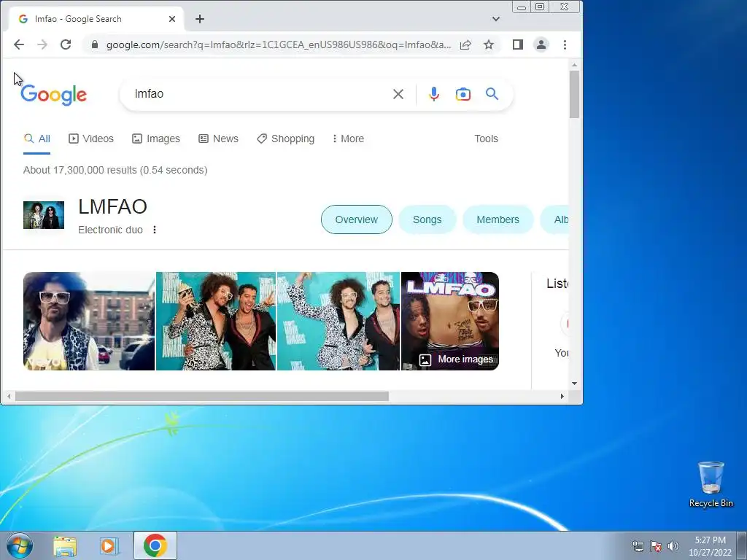Open a new tab with the plus button
The image size is (747, 560).
tap(200, 19)
